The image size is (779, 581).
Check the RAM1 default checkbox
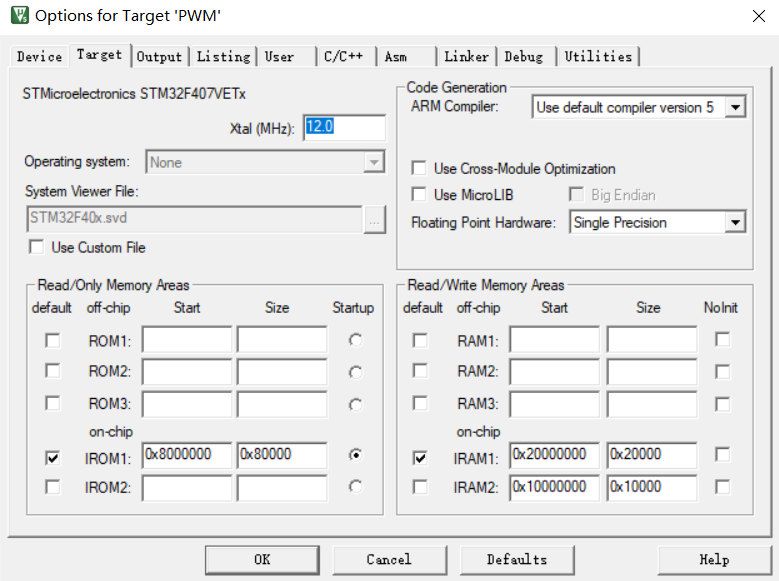click(420, 341)
